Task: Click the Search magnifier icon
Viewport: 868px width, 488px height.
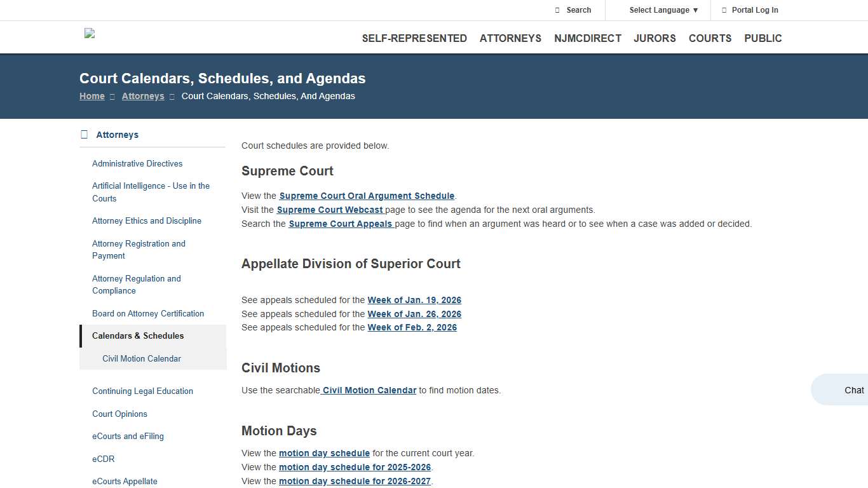Action: 557,10
